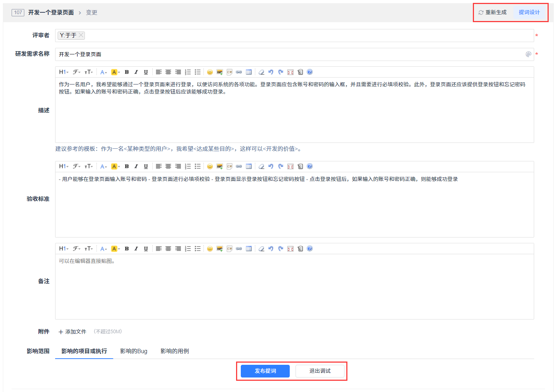Screen dimensions: 557x392
Task: Insert hyperlink in 描述 editor
Action: click(239, 72)
